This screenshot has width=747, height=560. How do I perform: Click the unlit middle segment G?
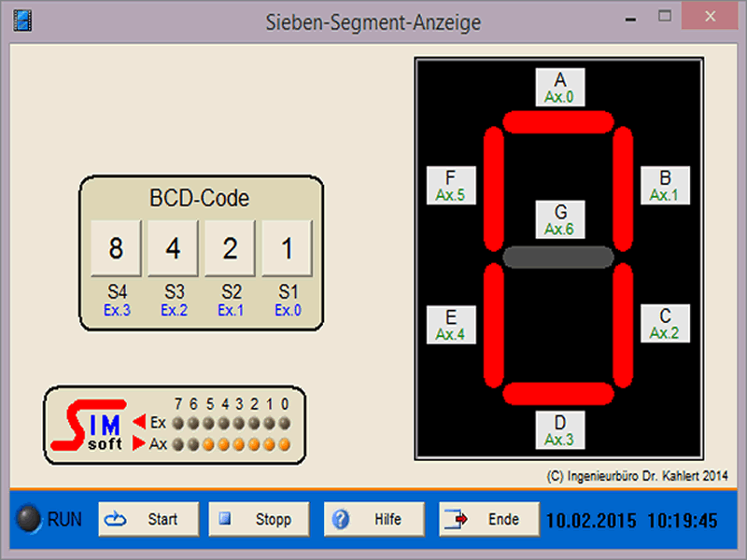(x=558, y=257)
